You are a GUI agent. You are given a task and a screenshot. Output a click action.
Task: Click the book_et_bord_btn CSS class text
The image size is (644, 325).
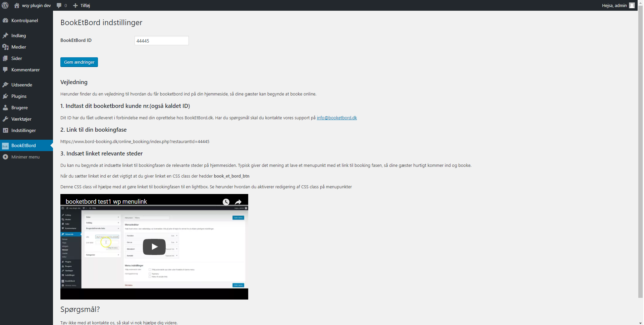click(231, 176)
